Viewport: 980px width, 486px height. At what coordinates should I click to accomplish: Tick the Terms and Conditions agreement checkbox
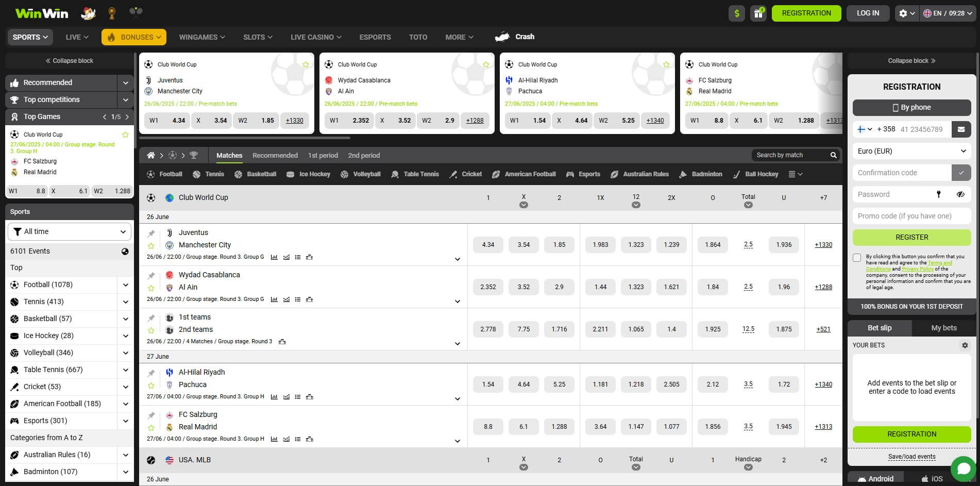(x=857, y=257)
